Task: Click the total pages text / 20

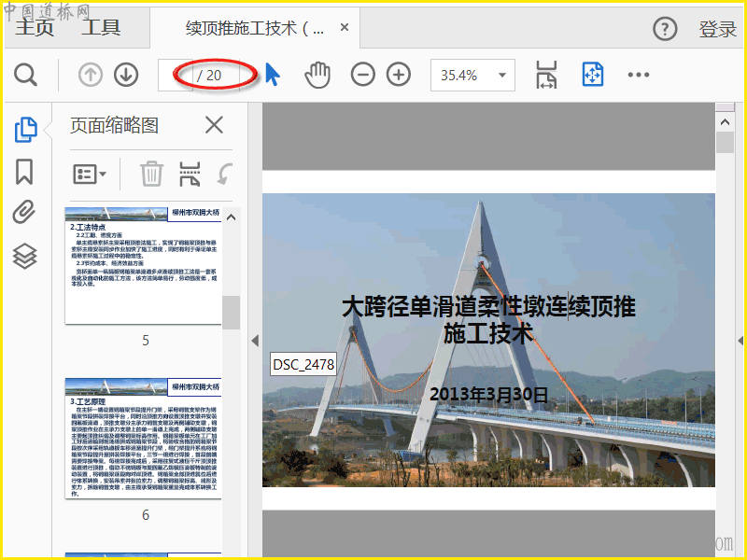Action: tap(209, 76)
